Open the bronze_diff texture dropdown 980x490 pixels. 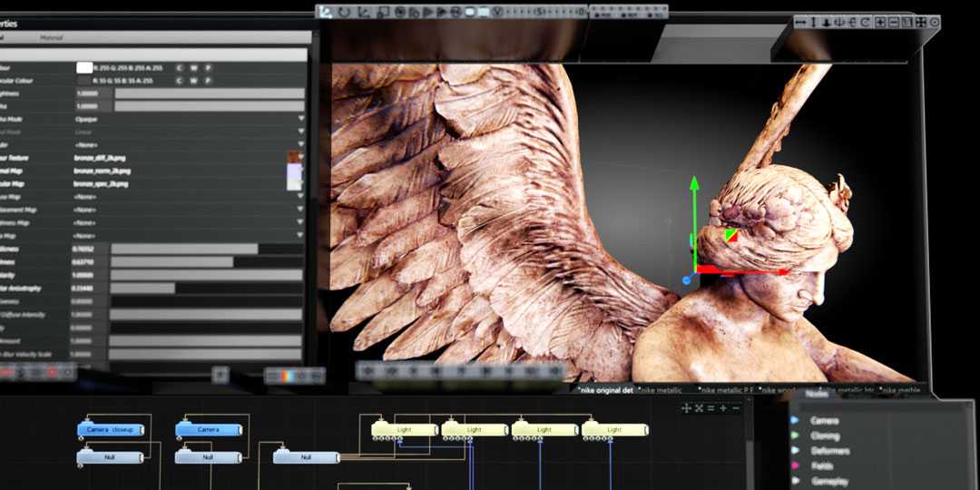(300, 158)
